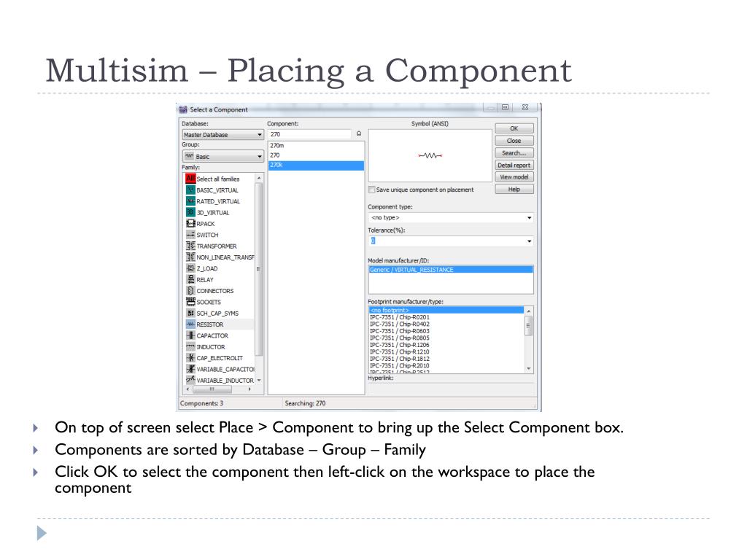Click the Footprint list scroll down arrow
The height and width of the screenshot is (560, 747).
tap(528, 368)
